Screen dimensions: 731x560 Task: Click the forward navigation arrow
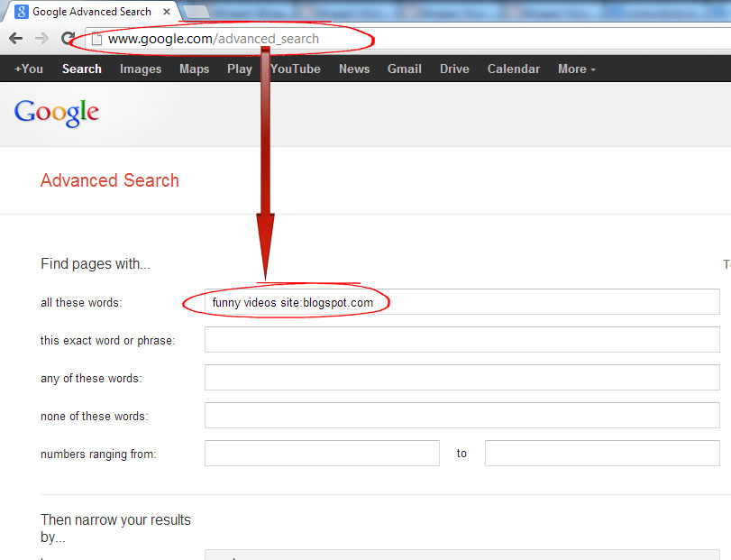click(41, 38)
